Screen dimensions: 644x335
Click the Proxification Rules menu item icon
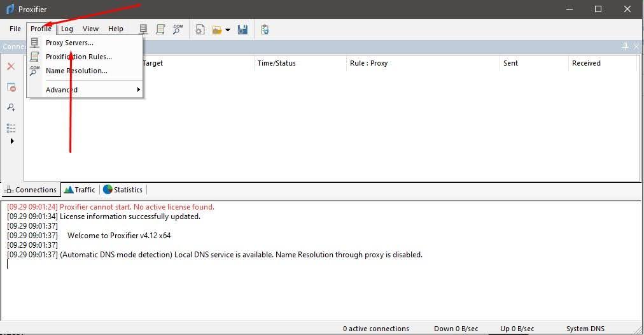34,56
